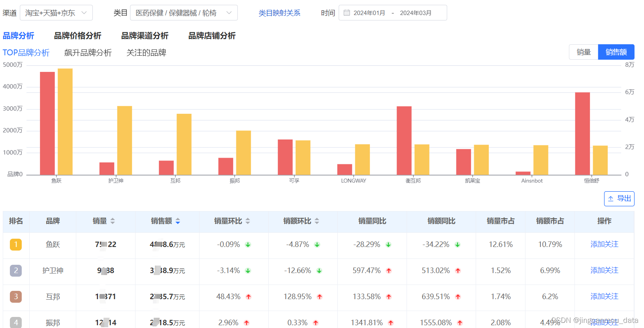
Task: Click the up arrow beside 48.43%
Action: 249,297
